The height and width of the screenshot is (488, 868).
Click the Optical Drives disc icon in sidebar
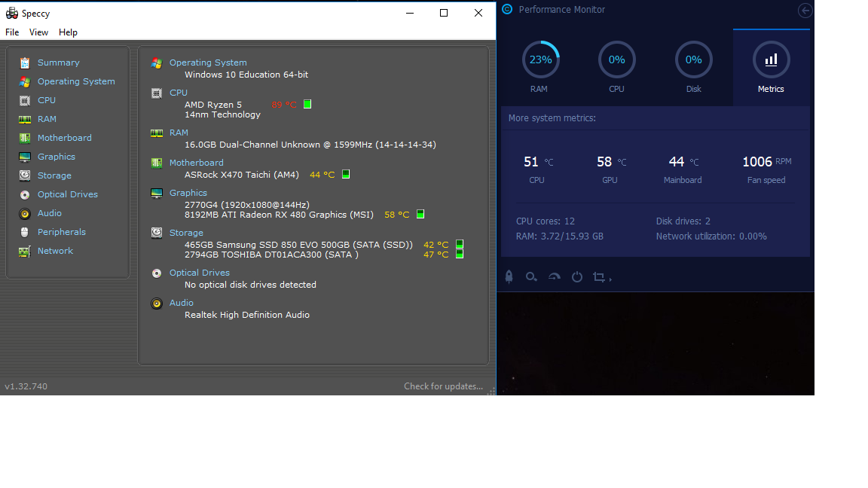click(x=24, y=195)
